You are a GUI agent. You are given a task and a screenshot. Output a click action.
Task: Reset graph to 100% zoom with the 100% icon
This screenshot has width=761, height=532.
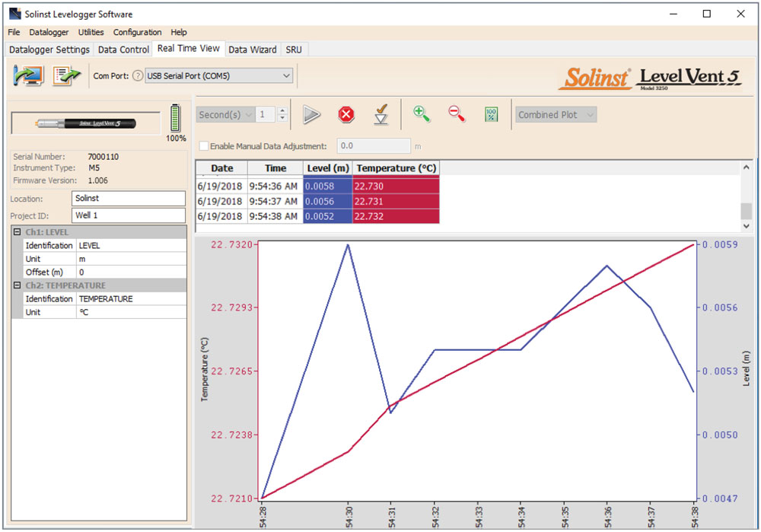491,114
